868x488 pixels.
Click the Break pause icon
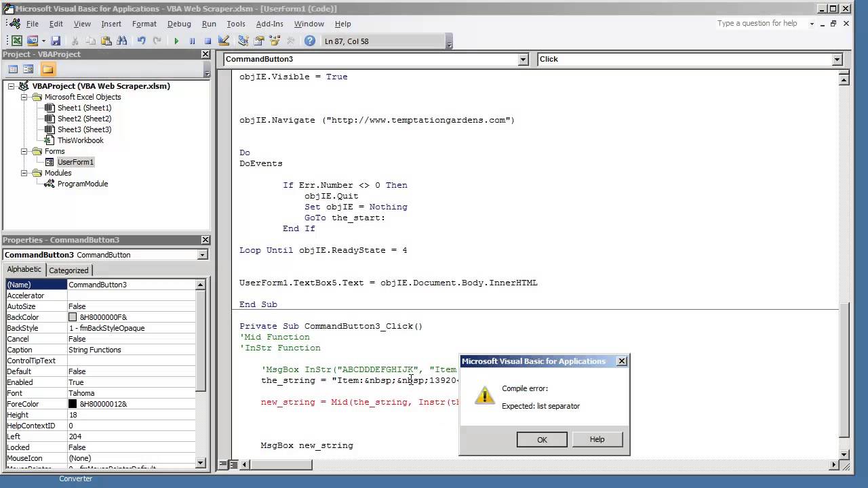[x=192, y=41]
